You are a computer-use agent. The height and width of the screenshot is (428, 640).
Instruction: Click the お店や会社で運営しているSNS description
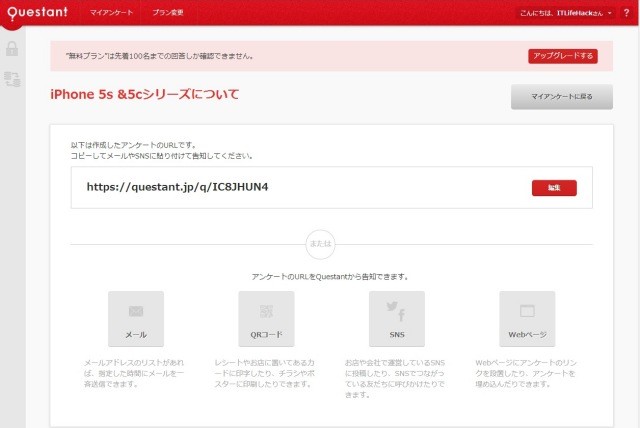click(x=395, y=379)
